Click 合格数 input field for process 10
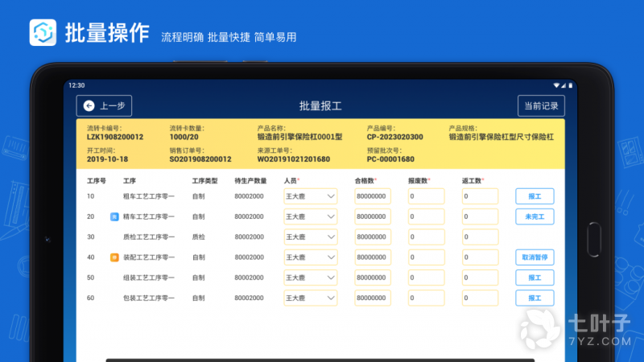Screen dimensions: 644x362 pos(372,196)
